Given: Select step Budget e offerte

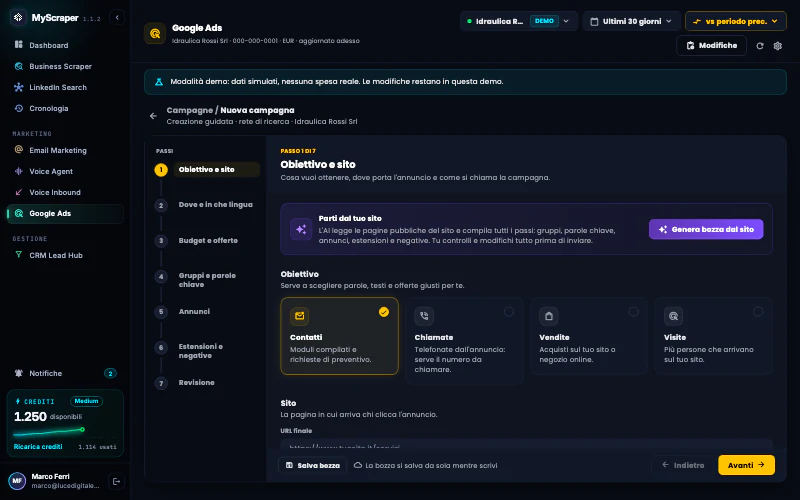Looking at the screenshot, I should (207, 240).
